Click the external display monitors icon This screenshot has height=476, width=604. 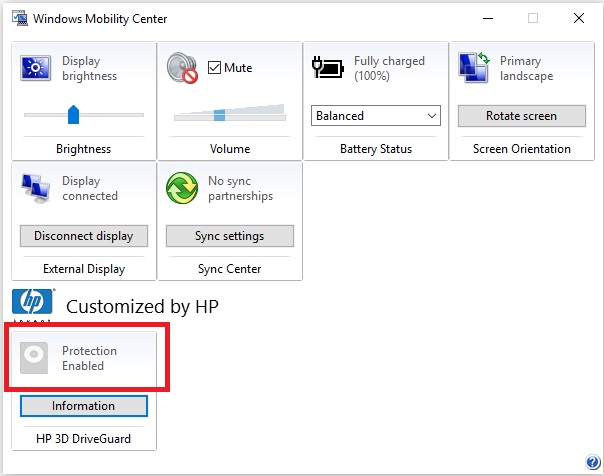[x=35, y=188]
